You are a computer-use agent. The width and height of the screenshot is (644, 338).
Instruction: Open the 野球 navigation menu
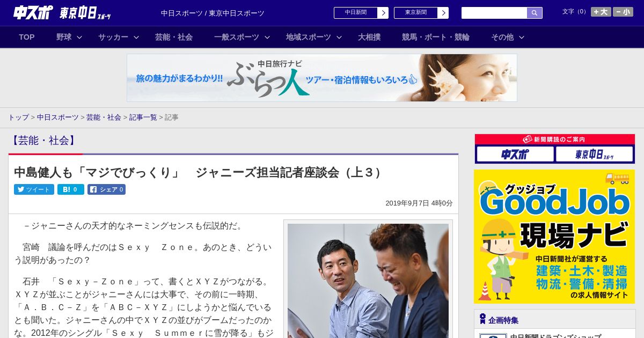coord(64,37)
